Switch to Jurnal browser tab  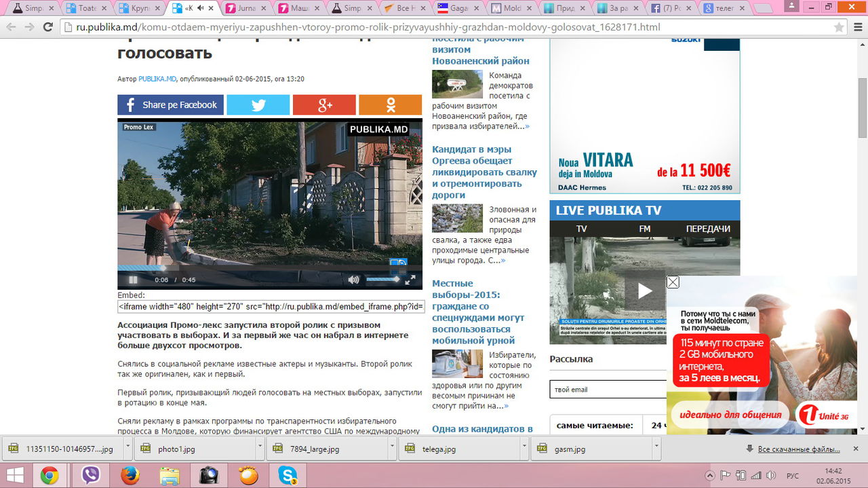click(248, 8)
